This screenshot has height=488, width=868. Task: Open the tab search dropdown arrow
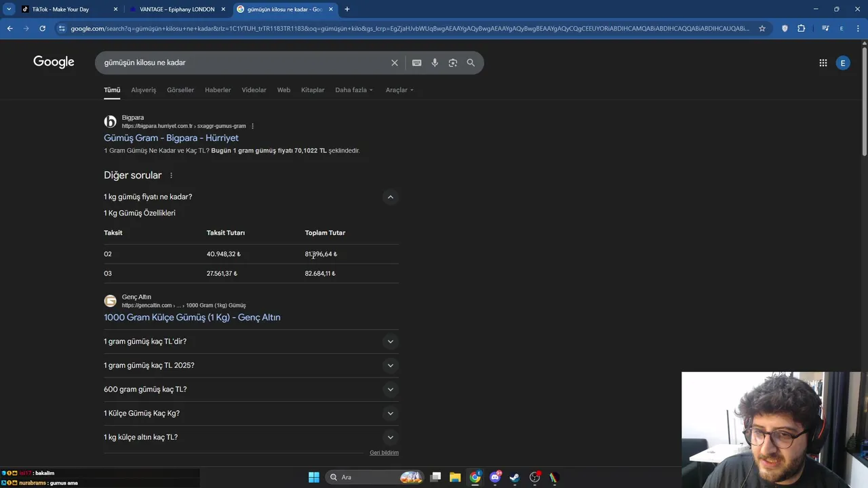coord(9,9)
